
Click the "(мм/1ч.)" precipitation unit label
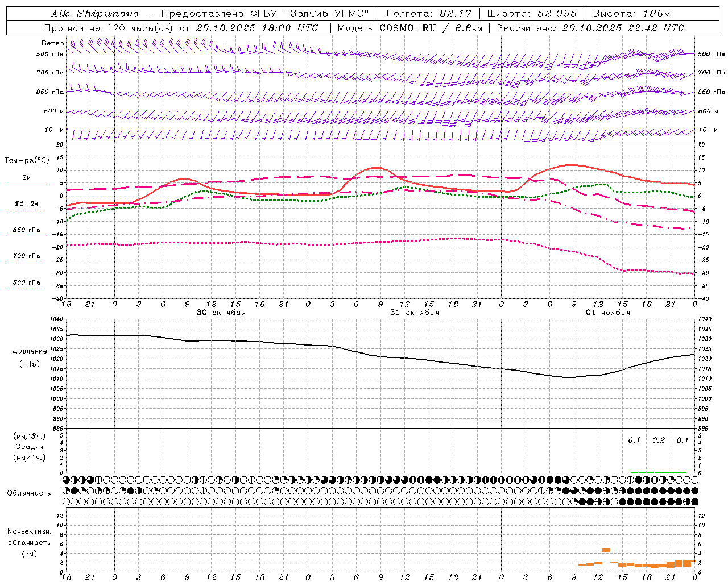tap(30, 458)
